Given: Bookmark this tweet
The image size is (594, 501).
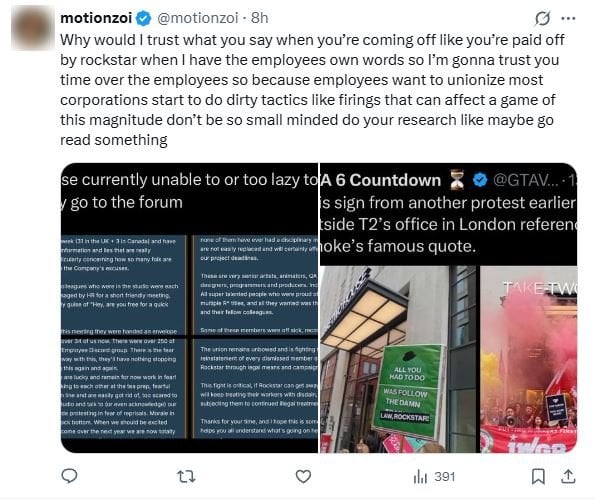Looking at the screenshot, I should 538,476.
